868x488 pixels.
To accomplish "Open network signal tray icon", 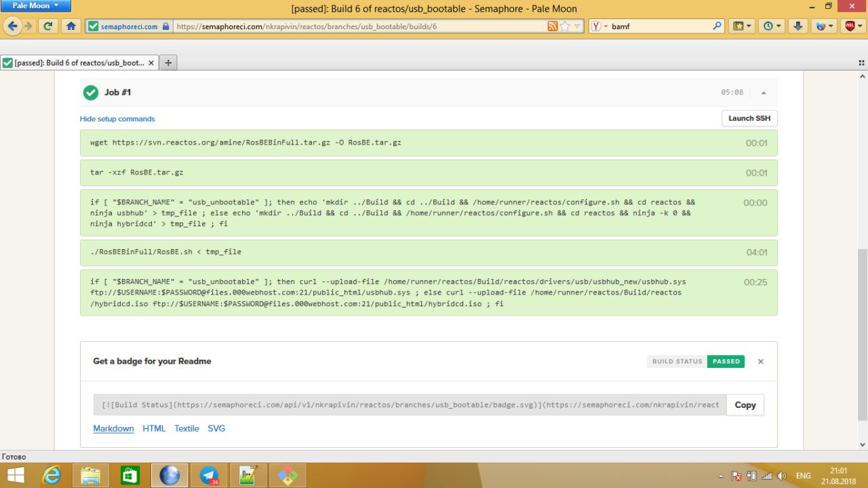I will pos(766,476).
